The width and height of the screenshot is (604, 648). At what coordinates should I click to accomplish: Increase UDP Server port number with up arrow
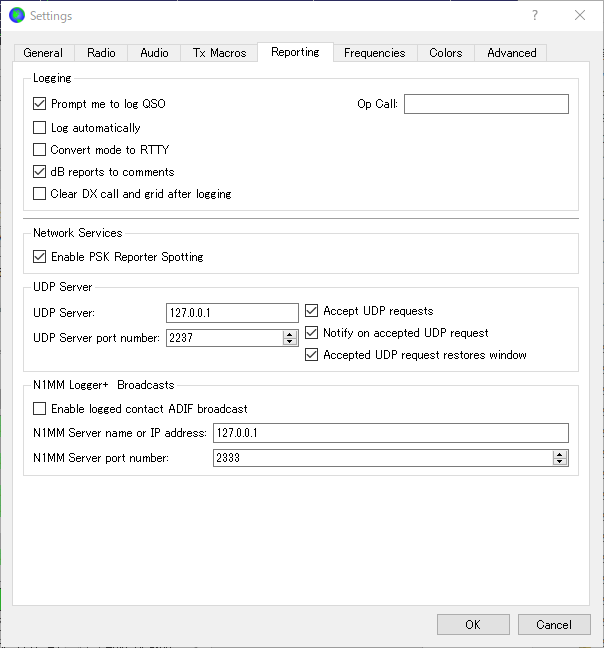290,334
